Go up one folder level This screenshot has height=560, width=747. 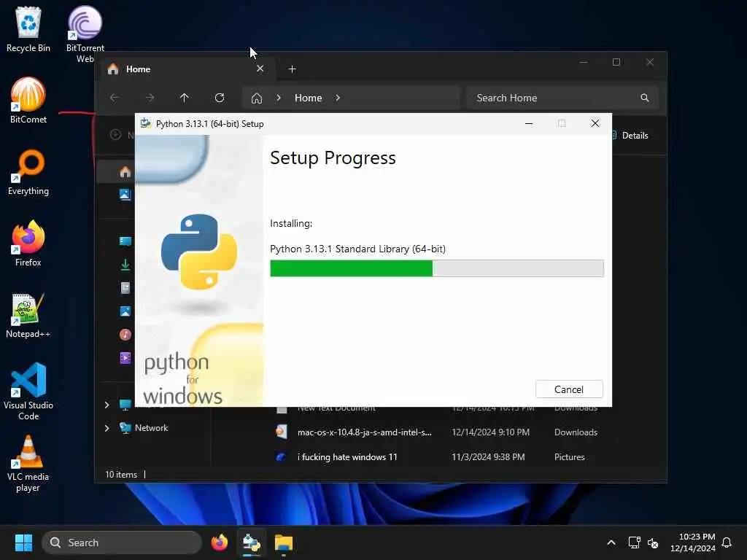click(185, 98)
